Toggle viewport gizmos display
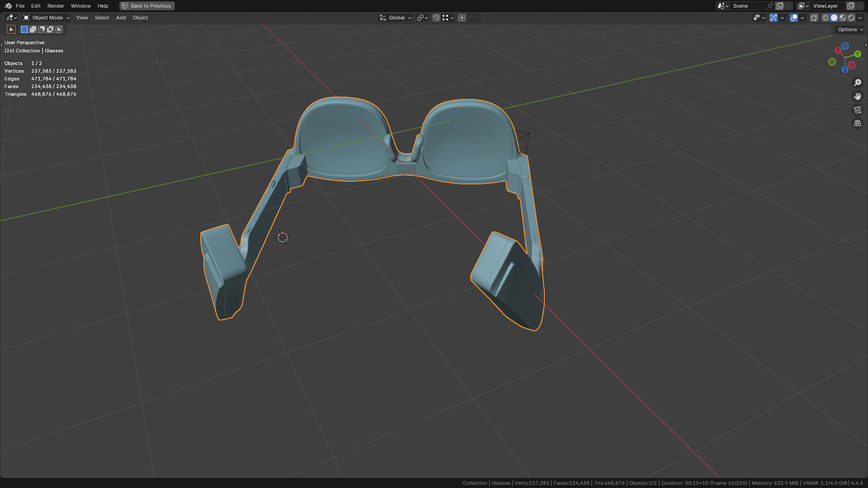The image size is (868, 488). click(x=774, y=18)
